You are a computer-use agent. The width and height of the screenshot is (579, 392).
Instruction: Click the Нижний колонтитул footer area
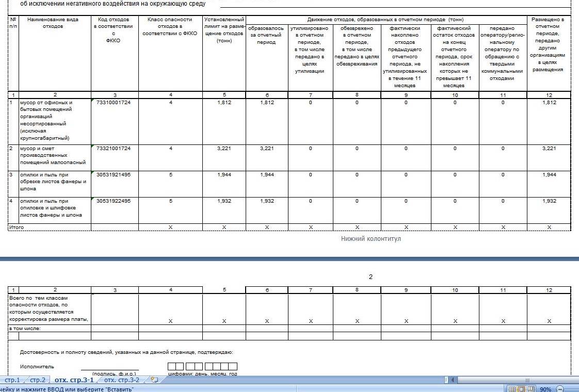click(371, 238)
